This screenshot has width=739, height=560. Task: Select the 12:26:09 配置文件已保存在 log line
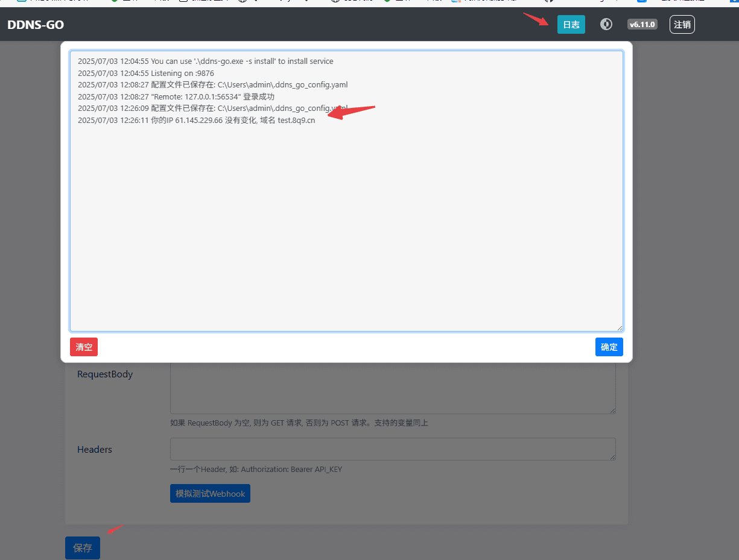[x=213, y=109]
